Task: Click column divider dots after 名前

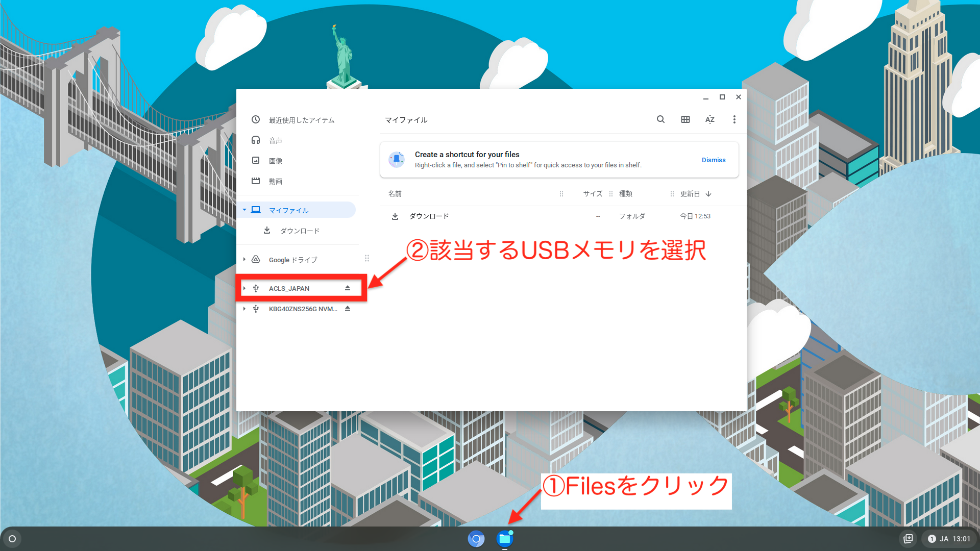Action: point(561,194)
